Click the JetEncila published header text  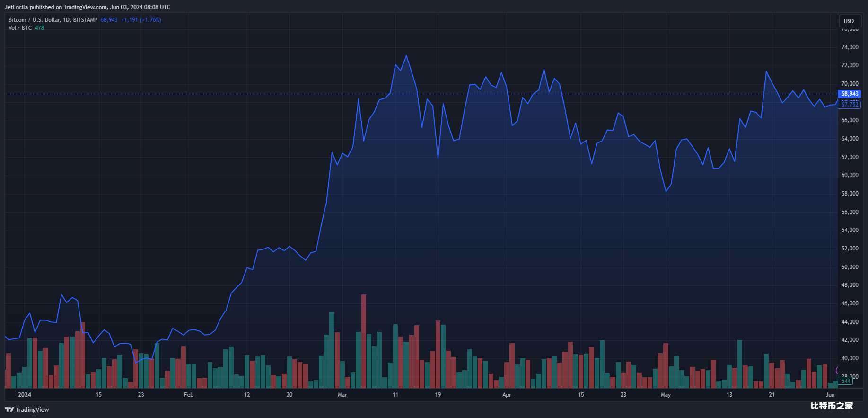click(x=88, y=7)
